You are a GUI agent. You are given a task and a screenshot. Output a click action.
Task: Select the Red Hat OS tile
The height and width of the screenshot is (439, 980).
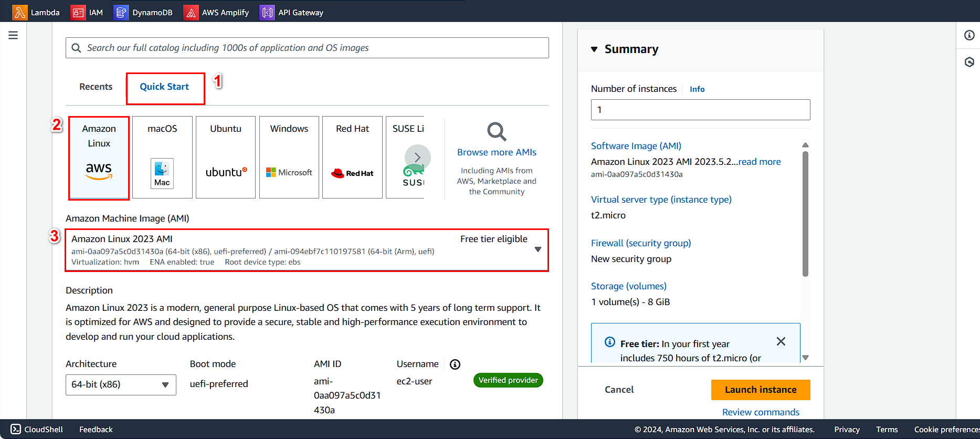tap(352, 157)
